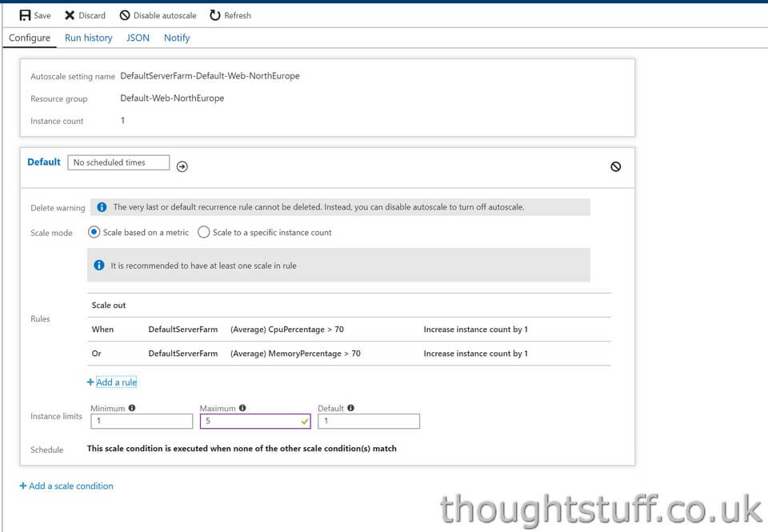This screenshot has width=768, height=532.
Task: Click the arrow icon beside No scheduled times
Action: tap(182, 166)
